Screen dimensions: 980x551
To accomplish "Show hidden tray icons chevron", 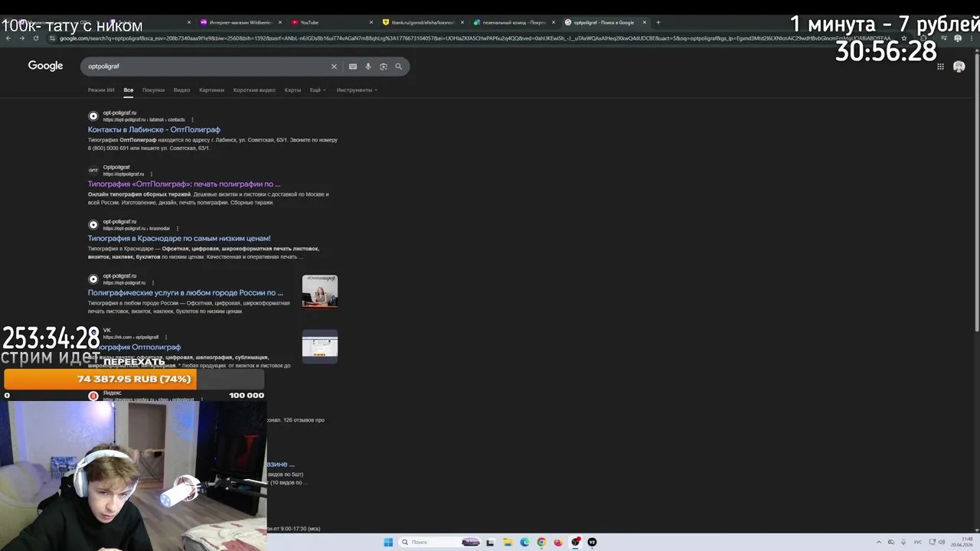I will tap(878, 542).
